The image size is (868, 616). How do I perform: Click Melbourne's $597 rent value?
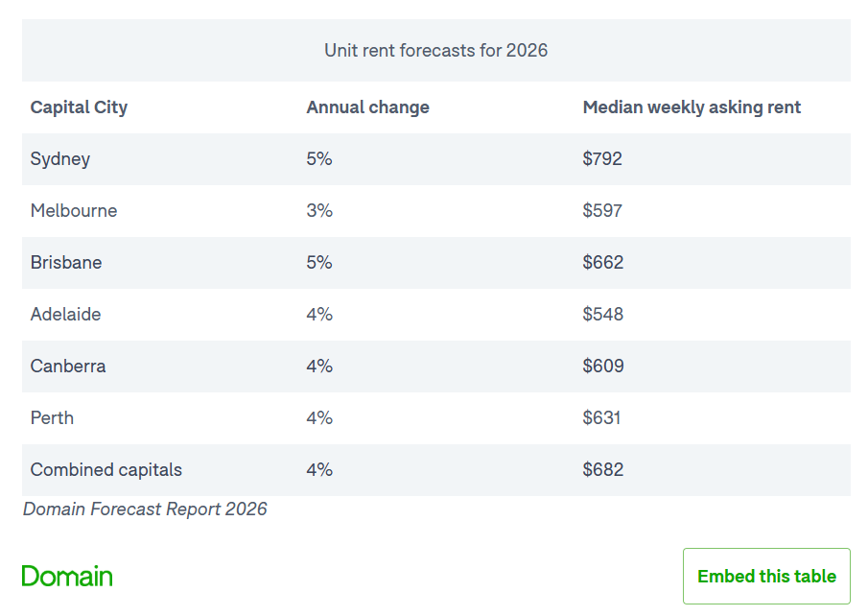click(x=602, y=211)
